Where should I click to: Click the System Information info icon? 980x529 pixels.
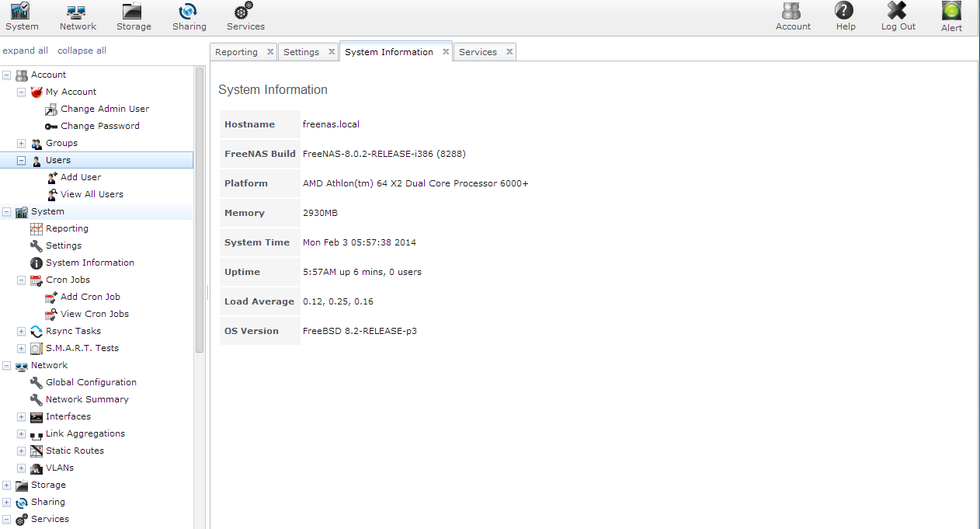36,263
